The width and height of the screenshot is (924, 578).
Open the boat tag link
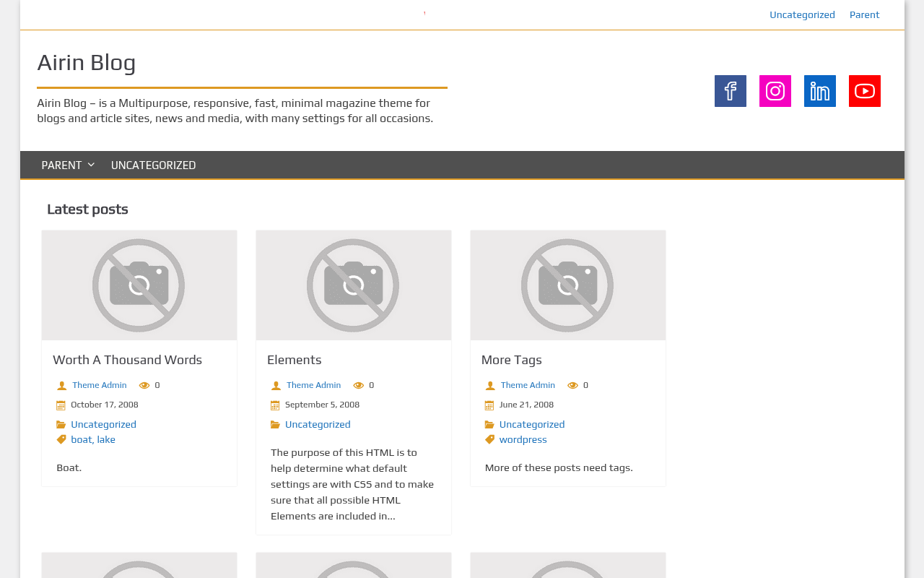click(82, 439)
